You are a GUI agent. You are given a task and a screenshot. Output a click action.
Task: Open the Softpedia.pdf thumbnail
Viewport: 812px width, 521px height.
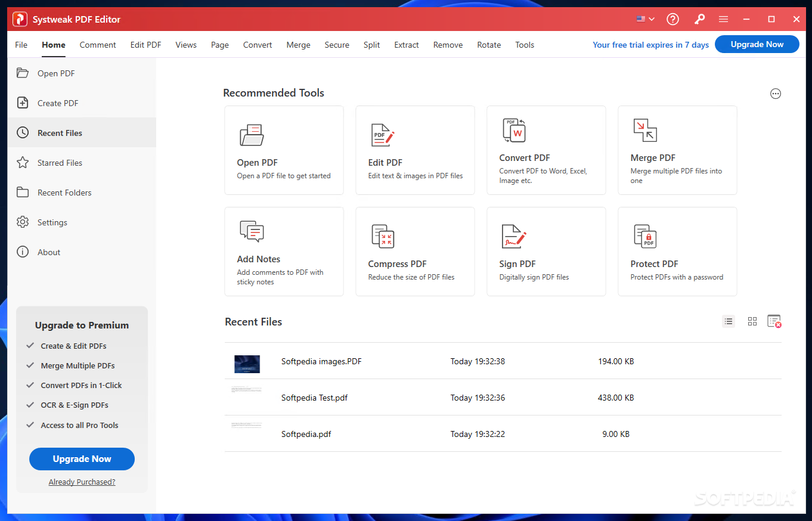[247, 426]
